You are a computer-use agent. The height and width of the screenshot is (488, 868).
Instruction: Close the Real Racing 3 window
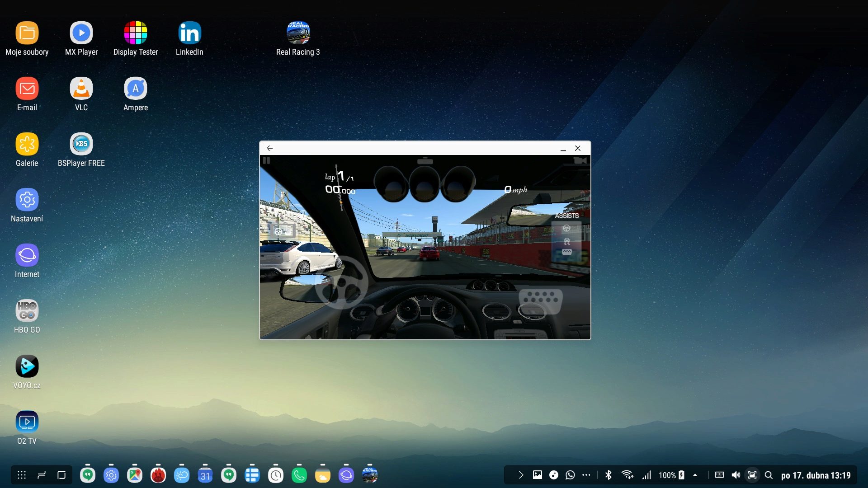pyautogui.click(x=578, y=148)
